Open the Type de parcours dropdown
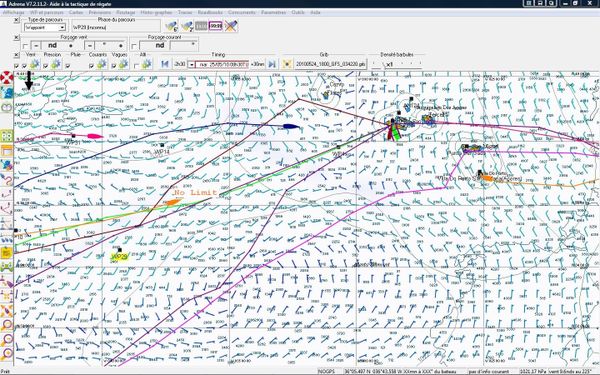Screen dimensions: 600x375 point(45,28)
